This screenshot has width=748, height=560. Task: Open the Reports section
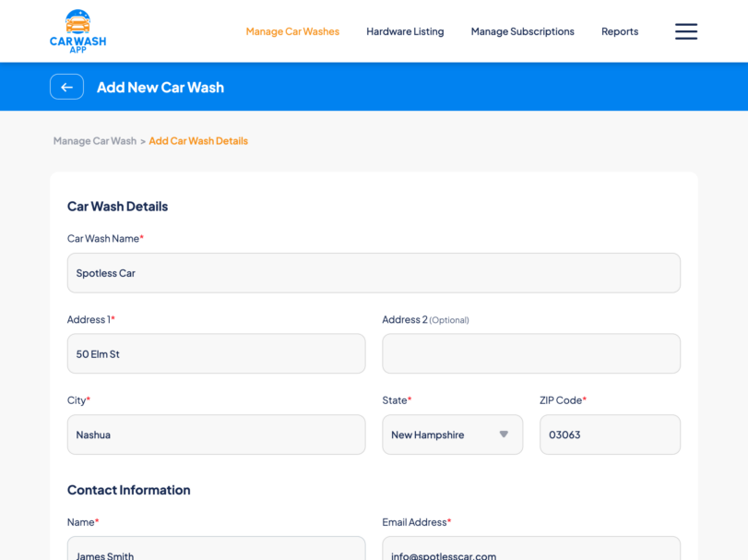[620, 31]
